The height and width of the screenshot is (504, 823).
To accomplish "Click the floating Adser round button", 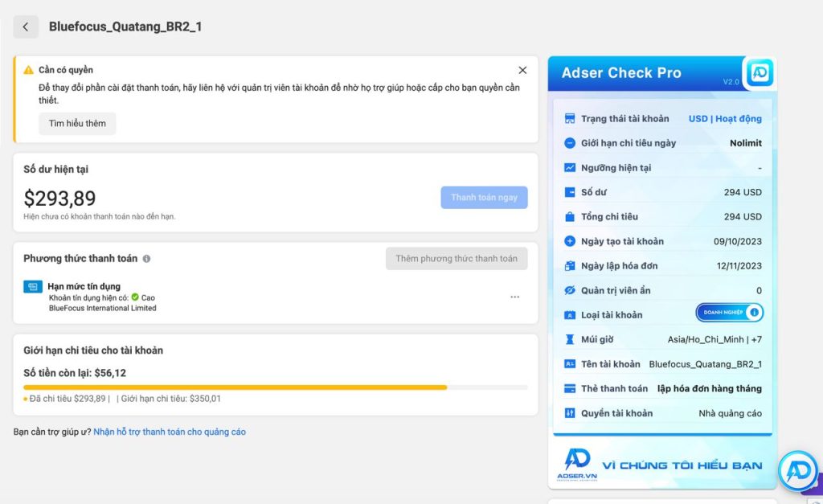I will (797, 471).
